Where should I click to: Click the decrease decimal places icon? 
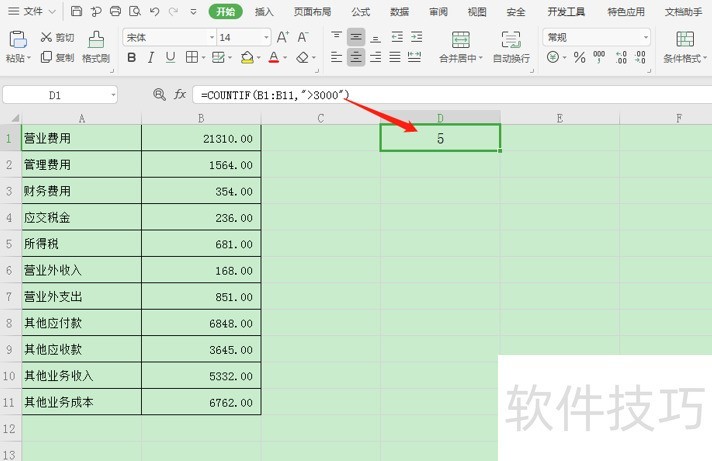[640, 57]
